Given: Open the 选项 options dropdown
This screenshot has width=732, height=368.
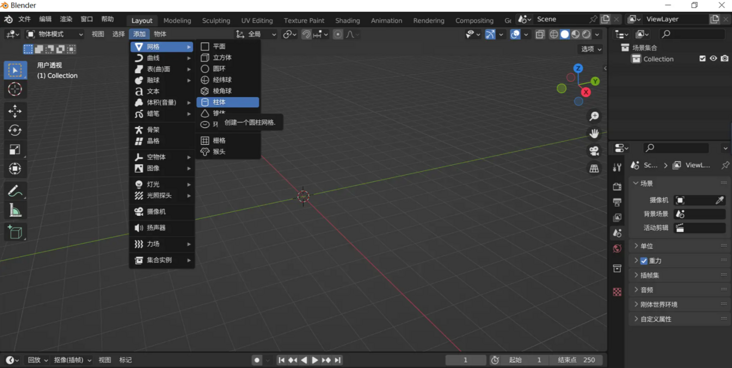Looking at the screenshot, I should coord(591,49).
